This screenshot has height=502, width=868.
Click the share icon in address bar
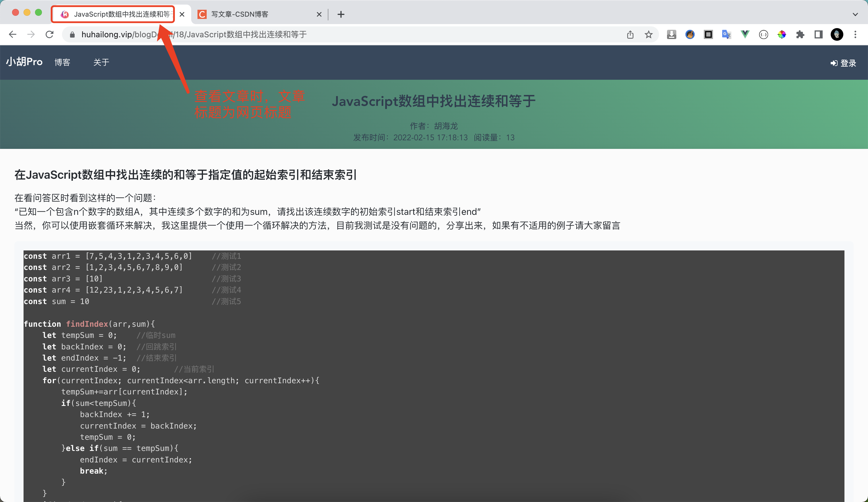click(x=630, y=34)
